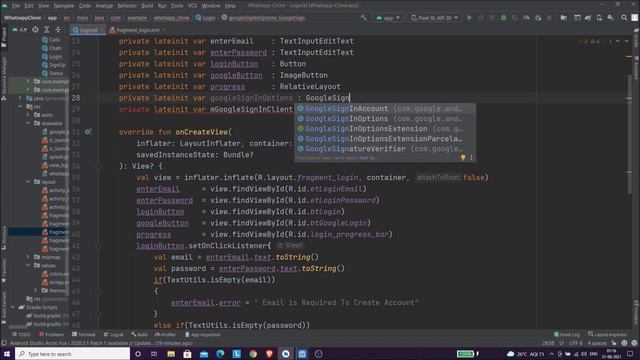Open the Refactor menu
The image size is (640, 360).
[127, 6]
